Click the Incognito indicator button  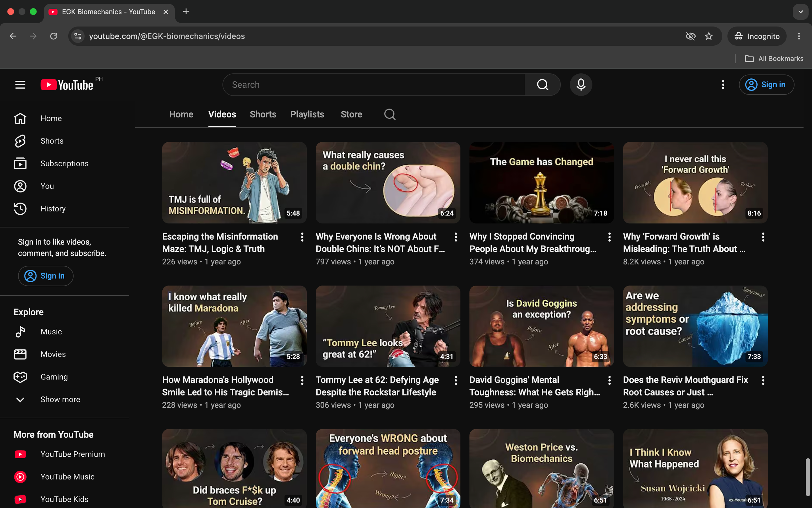pyautogui.click(x=757, y=36)
